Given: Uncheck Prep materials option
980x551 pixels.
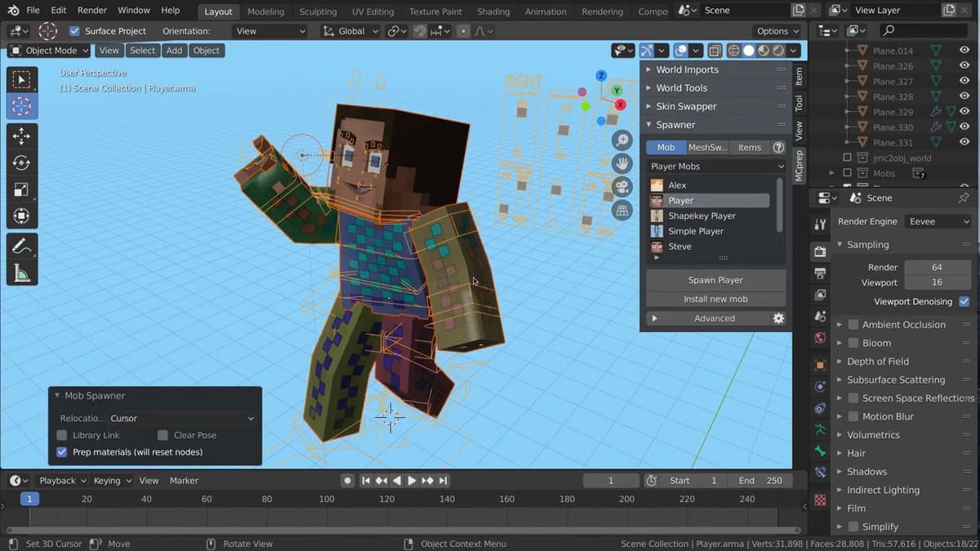Looking at the screenshot, I should point(62,452).
